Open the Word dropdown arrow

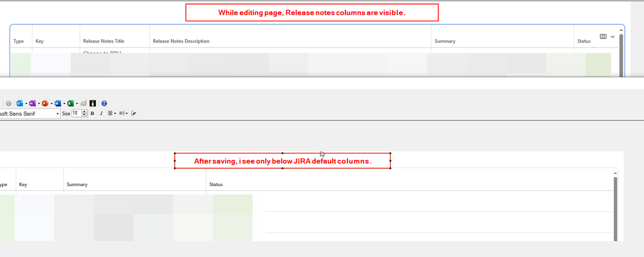pyautogui.click(x=64, y=104)
